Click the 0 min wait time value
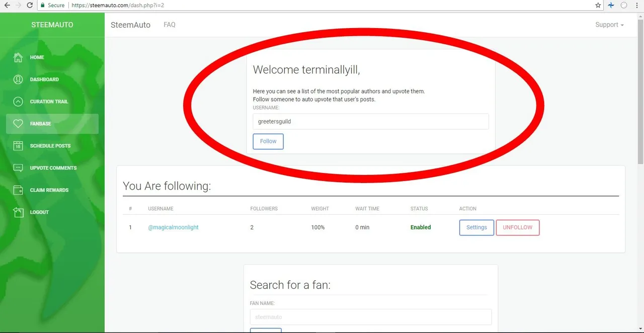 tap(362, 227)
